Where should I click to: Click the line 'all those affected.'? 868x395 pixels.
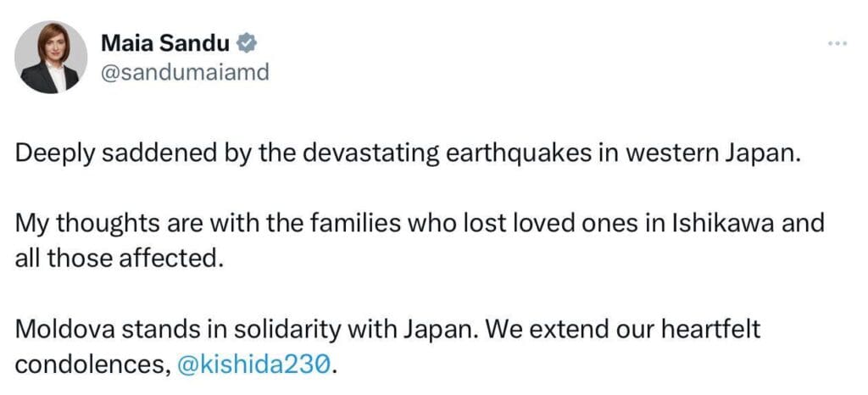pyautogui.click(x=119, y=258)
